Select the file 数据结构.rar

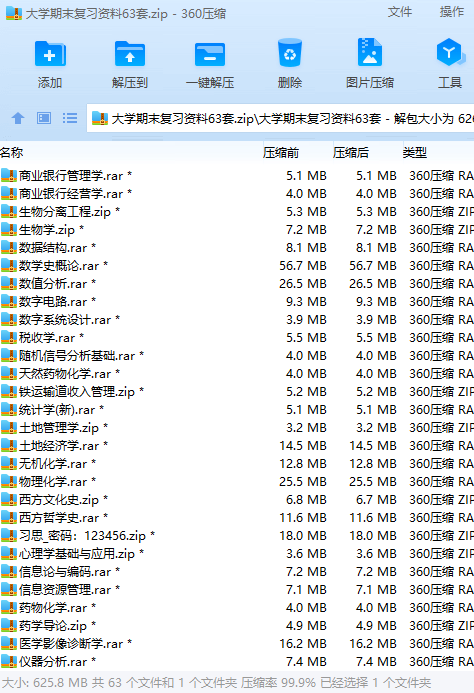pos(237,248)
